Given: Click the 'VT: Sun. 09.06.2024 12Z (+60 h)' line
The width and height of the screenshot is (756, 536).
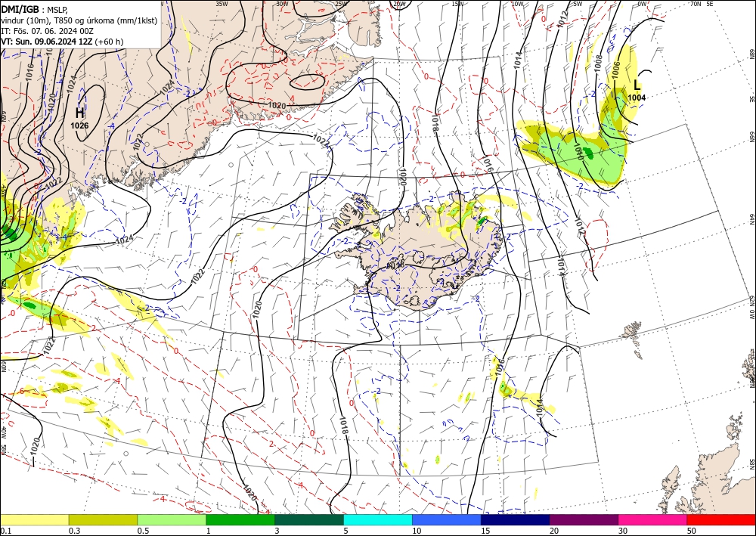Looking at the screenshot, I should tap(62, 42).
